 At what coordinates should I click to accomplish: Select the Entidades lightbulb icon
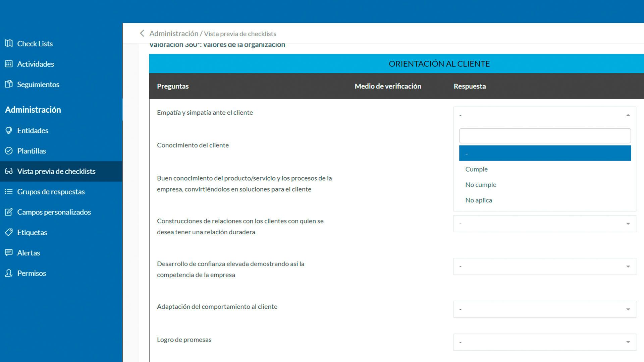coord(9,130)
